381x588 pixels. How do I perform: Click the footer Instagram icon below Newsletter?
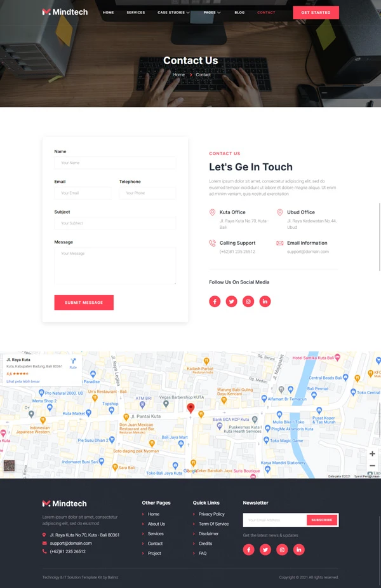click(282, 549)
